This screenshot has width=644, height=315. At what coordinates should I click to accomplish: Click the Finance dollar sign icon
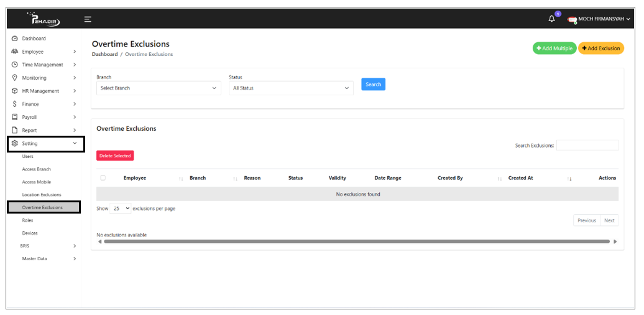15,104
